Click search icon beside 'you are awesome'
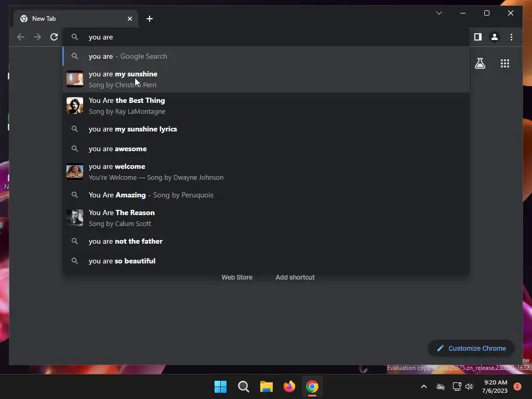Image resolution: width=532 pixels, height=399 pixels. coord(75,149)
